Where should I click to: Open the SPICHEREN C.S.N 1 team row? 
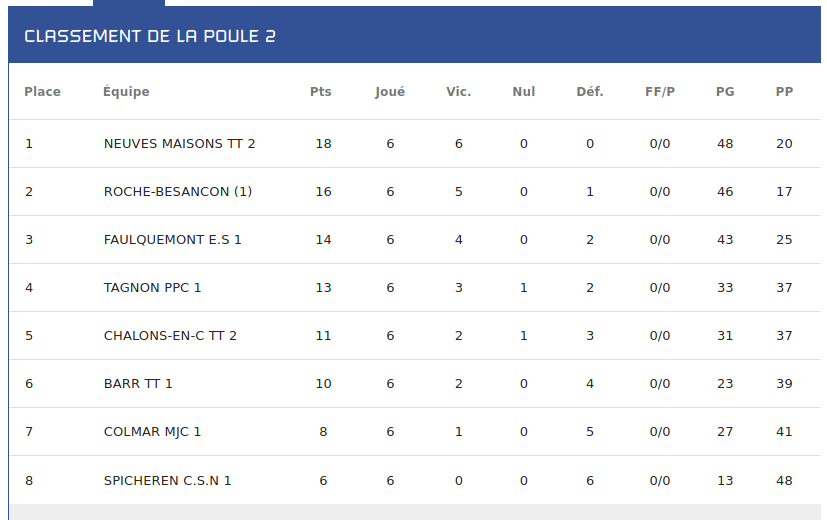tap(415, 480)
